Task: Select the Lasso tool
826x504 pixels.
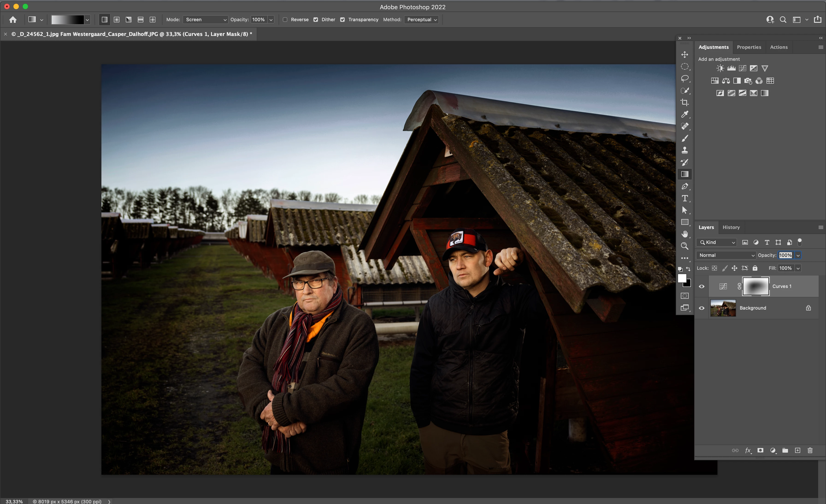Action: pos(684,79)
